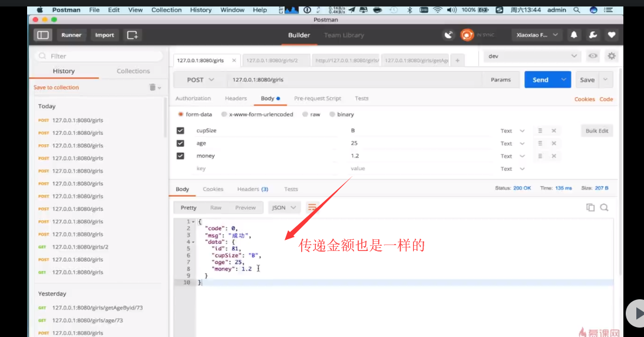Open the Send button dropdown arrow
The width and height of the screenshot is (644, 337).
(563, 80)
